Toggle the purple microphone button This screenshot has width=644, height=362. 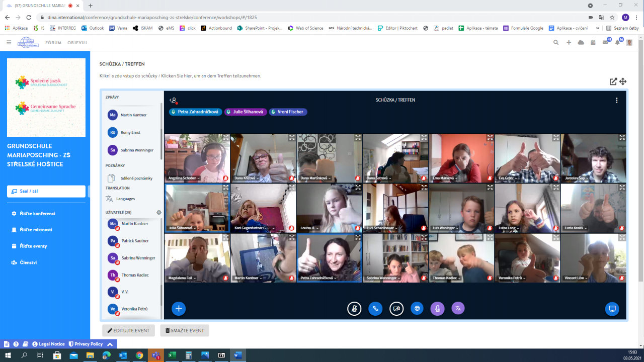(x=437, y=308)
